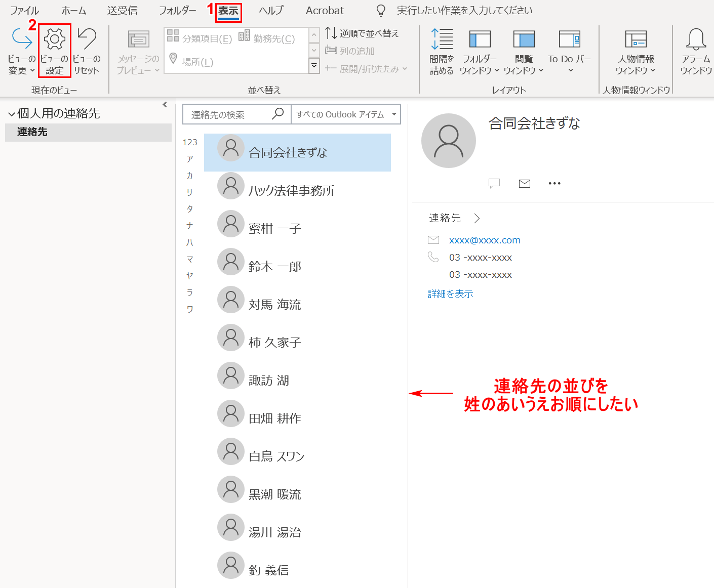
Task: Show next row of the arrangement gallery
Action: [314, 51]
